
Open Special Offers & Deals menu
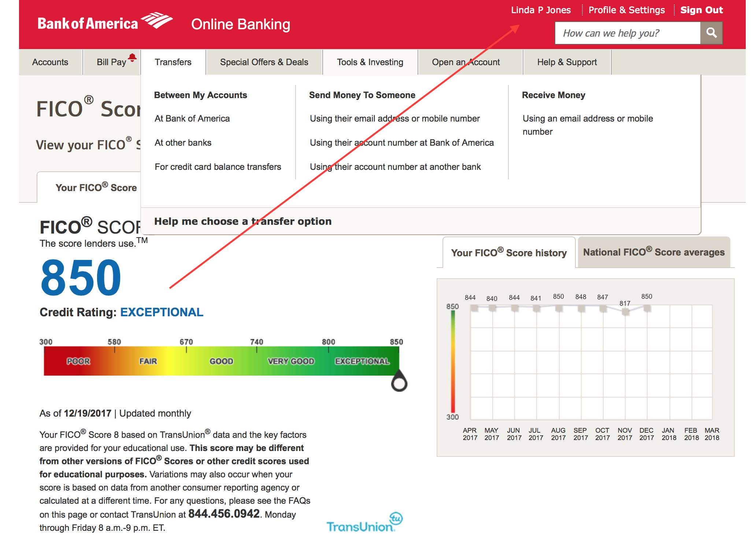coord(264,62)
